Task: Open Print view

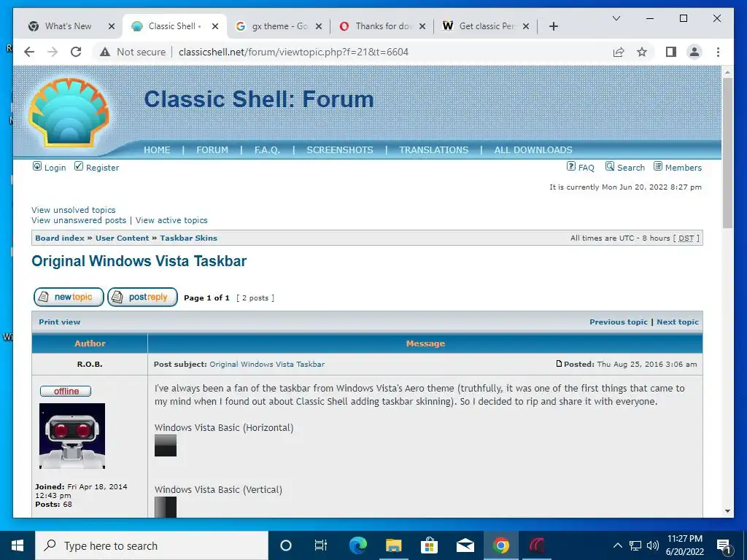Action: click(x=60, y=322)
